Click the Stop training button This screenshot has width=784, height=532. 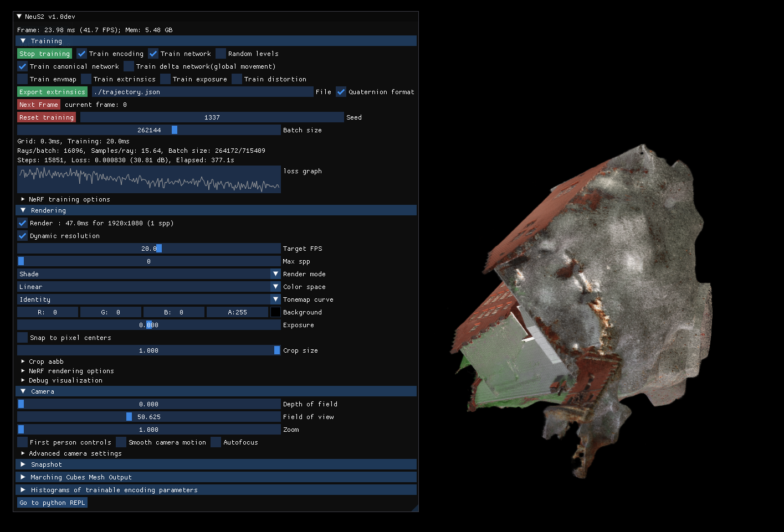(x=44, y=53)
